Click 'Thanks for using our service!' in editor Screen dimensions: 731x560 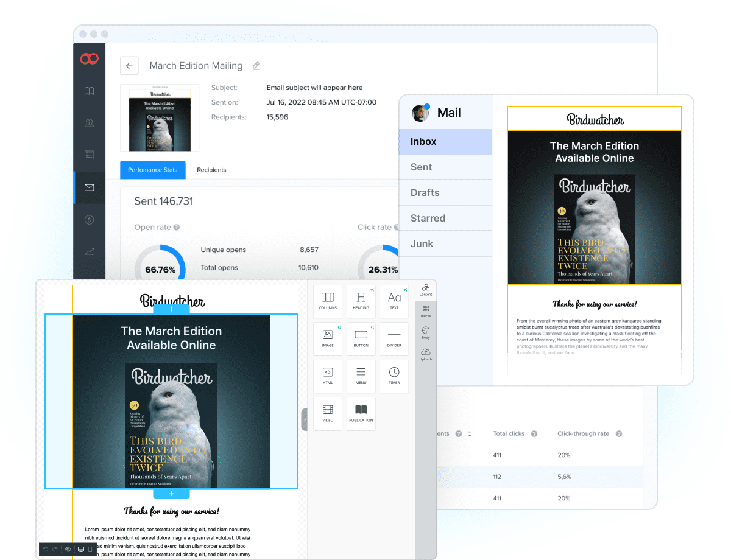click(171, 511)
